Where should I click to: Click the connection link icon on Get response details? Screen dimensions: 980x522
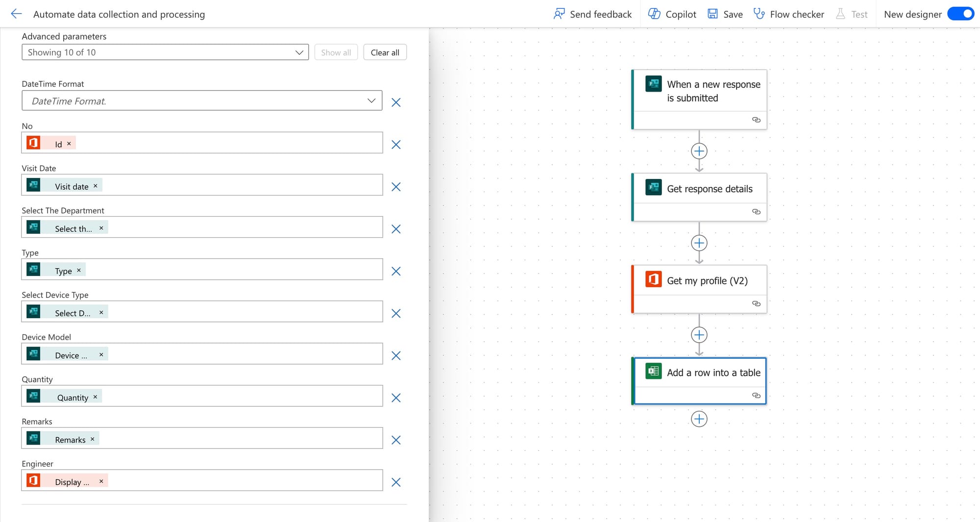point(756,212)
